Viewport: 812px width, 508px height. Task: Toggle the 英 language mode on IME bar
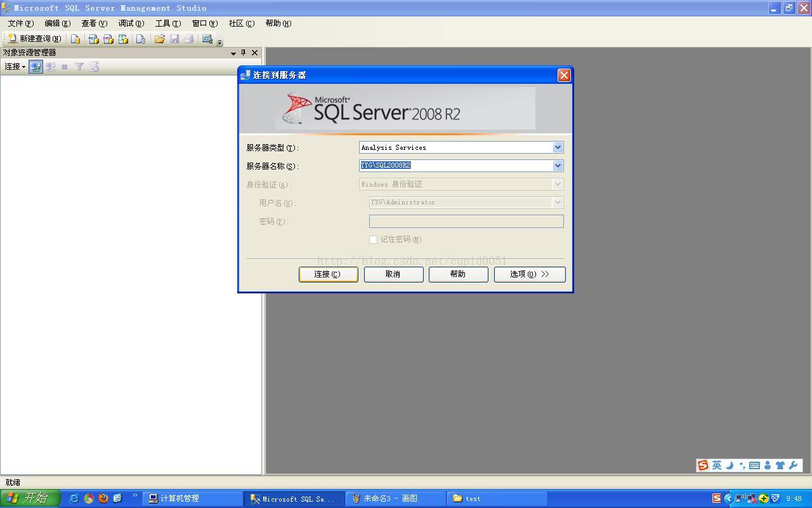[717, 465]
